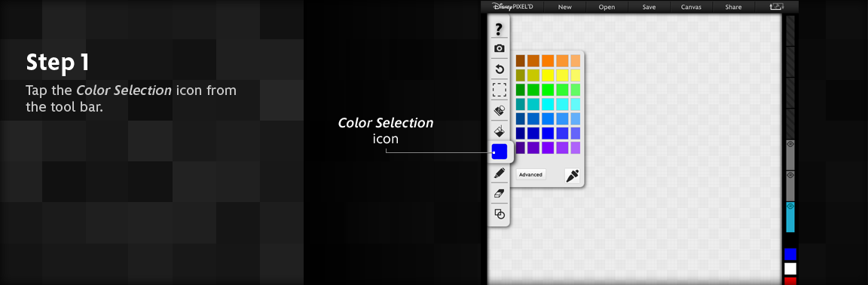Toggle visibility eye on cyan layer
The width and height of the screenshot is (868, 285).
790,206
